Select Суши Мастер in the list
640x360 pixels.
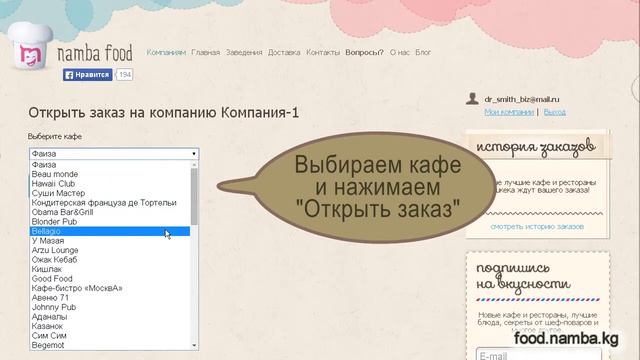click(x=110, y=193)
